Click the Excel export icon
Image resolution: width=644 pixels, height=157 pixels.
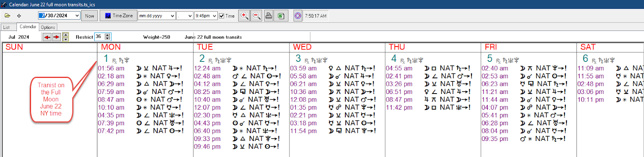click(x=281, y=16)
